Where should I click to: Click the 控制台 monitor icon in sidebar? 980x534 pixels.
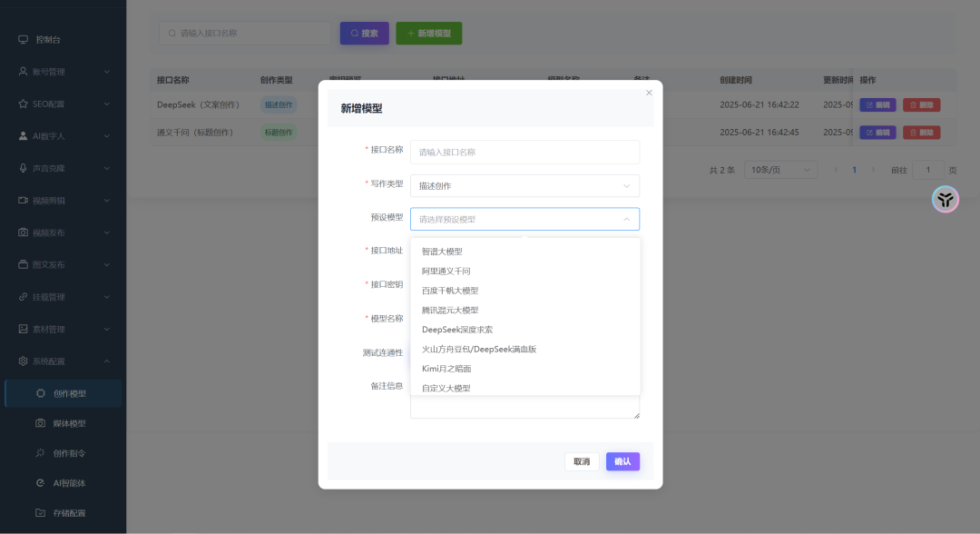(24, 40)
